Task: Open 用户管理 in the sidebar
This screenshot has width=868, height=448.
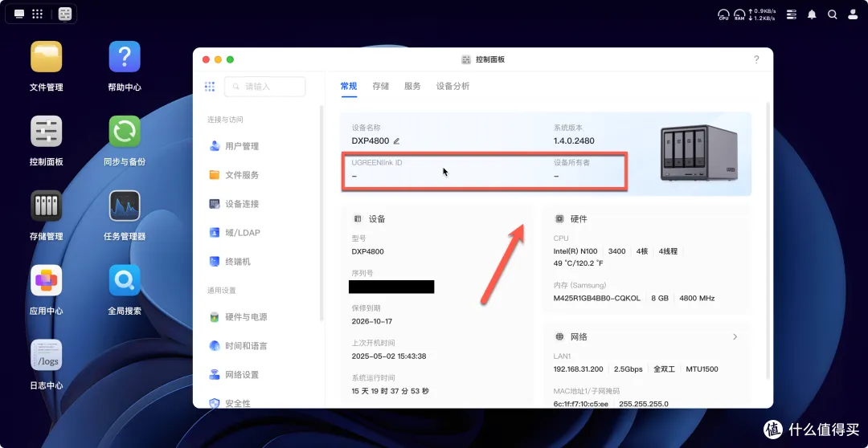Action: [x=241, y=146]
